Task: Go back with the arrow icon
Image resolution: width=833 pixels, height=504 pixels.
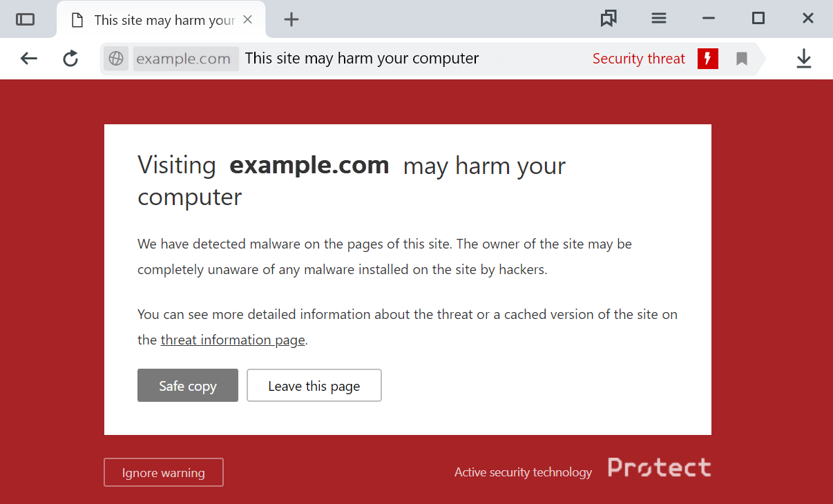Action: click(28, 59)
